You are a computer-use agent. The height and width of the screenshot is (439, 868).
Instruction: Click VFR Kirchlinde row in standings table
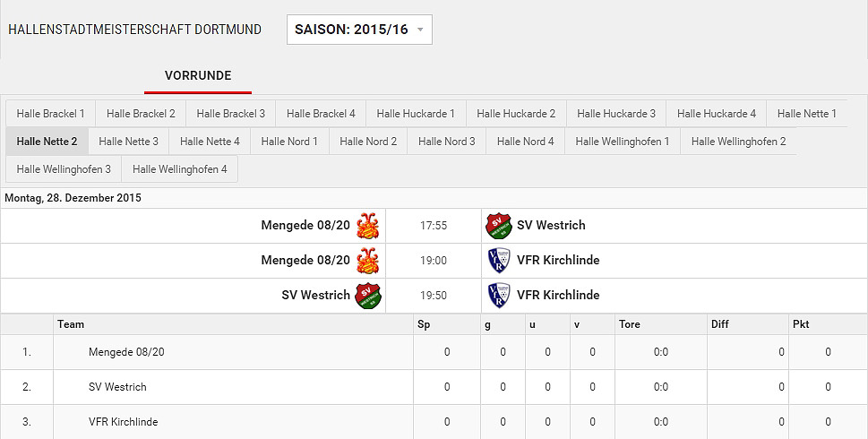[434, 422]
